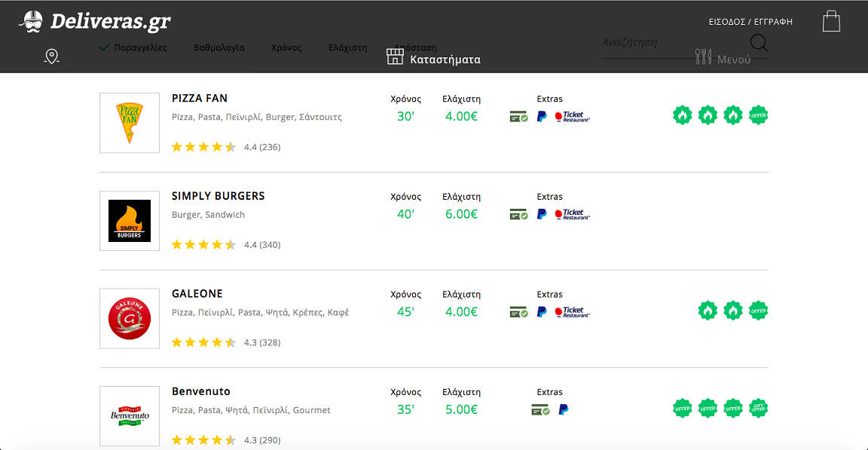Click Galeone rating 4.3 (328)

[x=226, y=342]
